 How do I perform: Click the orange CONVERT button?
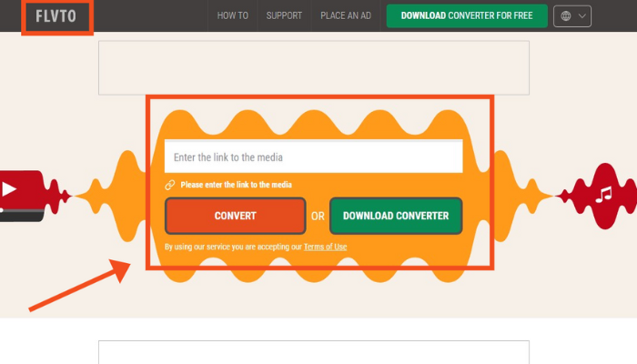[x=235, y=216]
